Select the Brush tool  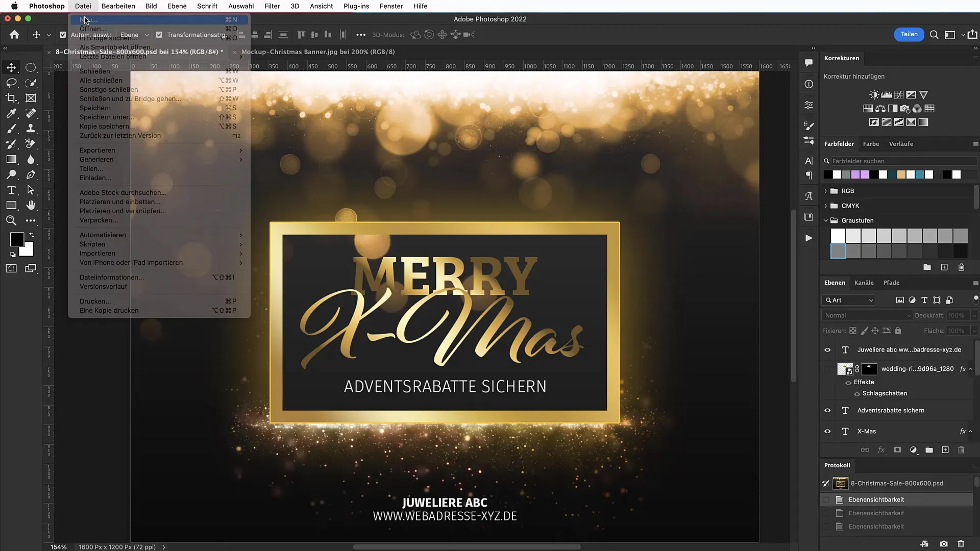(x=11, y=129)
